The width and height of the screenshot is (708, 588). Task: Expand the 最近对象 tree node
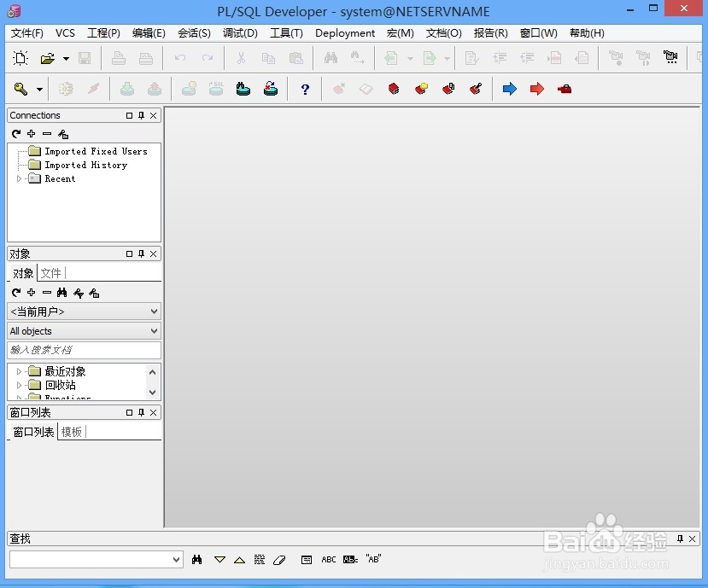click(19, 371)
